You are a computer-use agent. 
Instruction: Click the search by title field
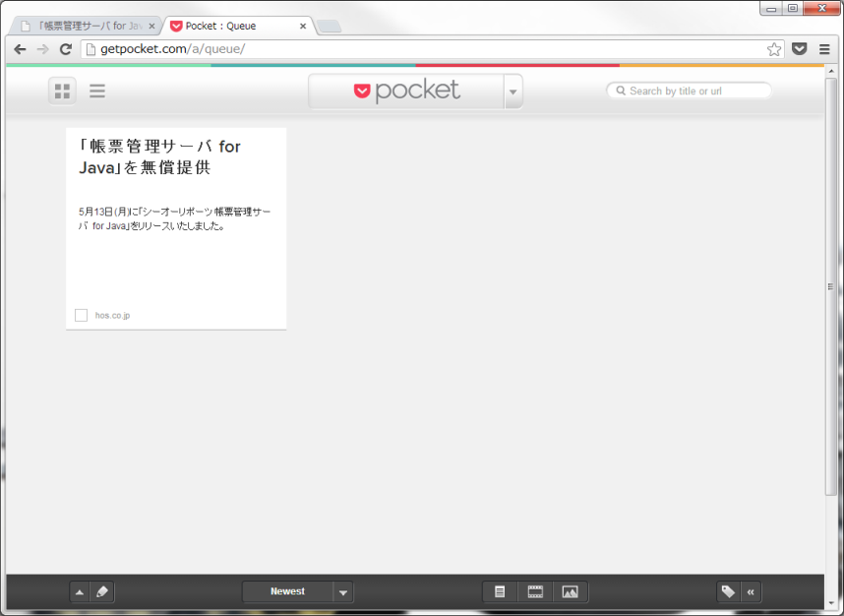693,91
